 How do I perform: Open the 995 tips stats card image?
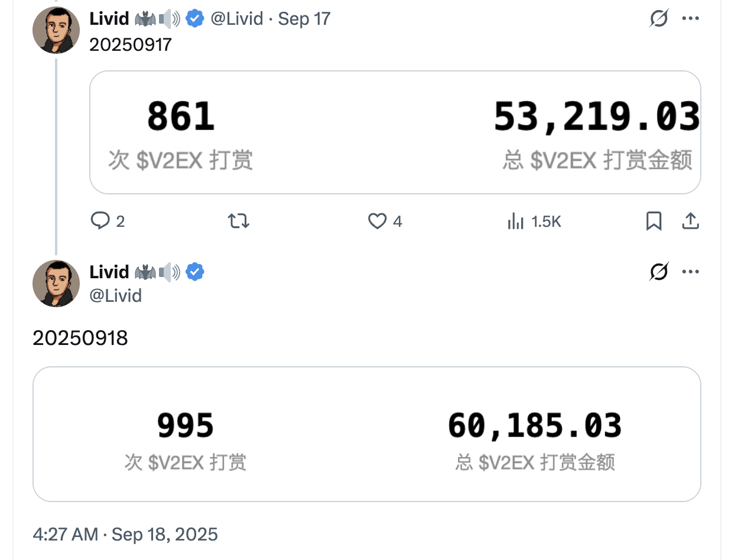tap(366, 434)
